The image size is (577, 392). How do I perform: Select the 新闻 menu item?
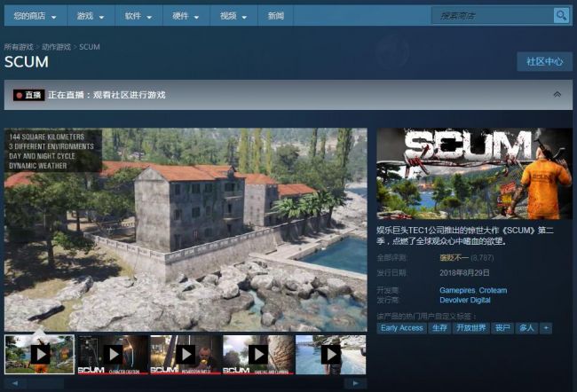click(x=276, y=16)
